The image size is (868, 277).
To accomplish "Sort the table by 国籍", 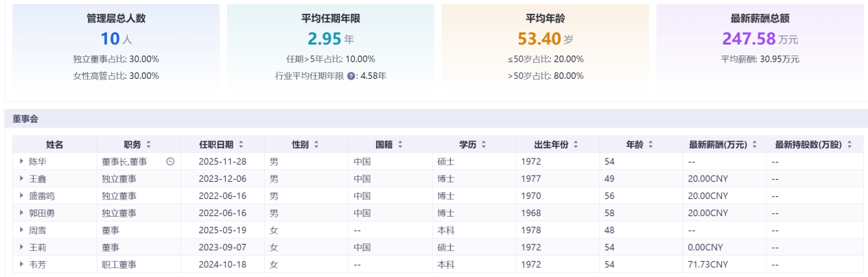I will (x=399, y=145).
